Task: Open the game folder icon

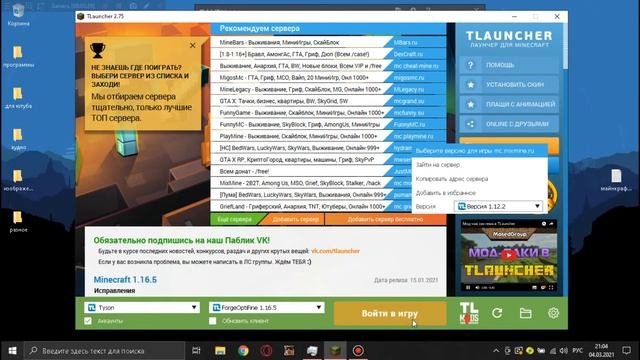Action: [x=525, y=313]
